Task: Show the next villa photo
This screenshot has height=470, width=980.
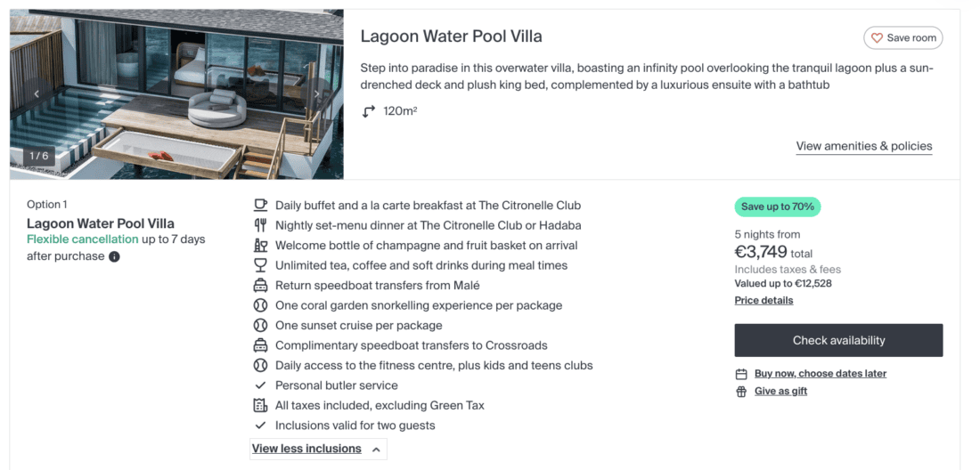Action: coord(317,93)
